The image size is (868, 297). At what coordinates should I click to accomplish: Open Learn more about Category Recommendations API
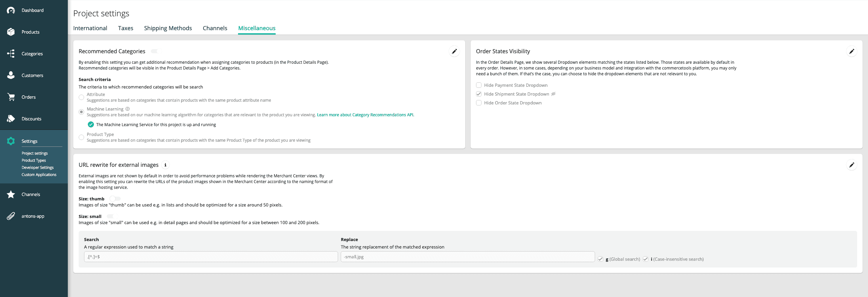(365, 115)
